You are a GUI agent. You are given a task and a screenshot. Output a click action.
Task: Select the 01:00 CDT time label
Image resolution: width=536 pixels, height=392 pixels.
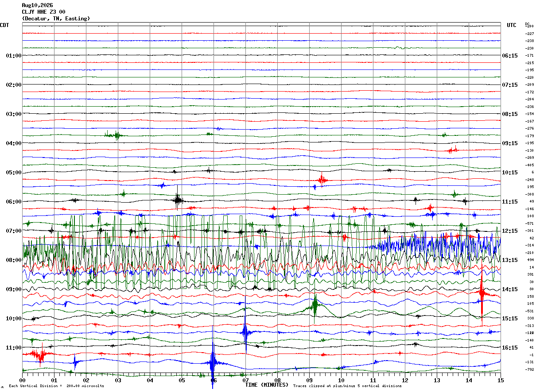14,56
